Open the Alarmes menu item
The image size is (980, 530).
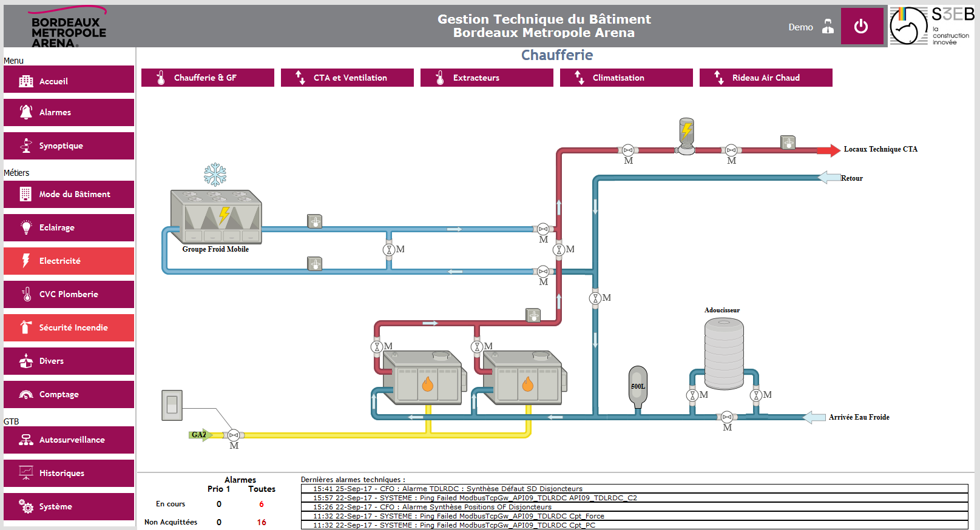pos(69,112)
